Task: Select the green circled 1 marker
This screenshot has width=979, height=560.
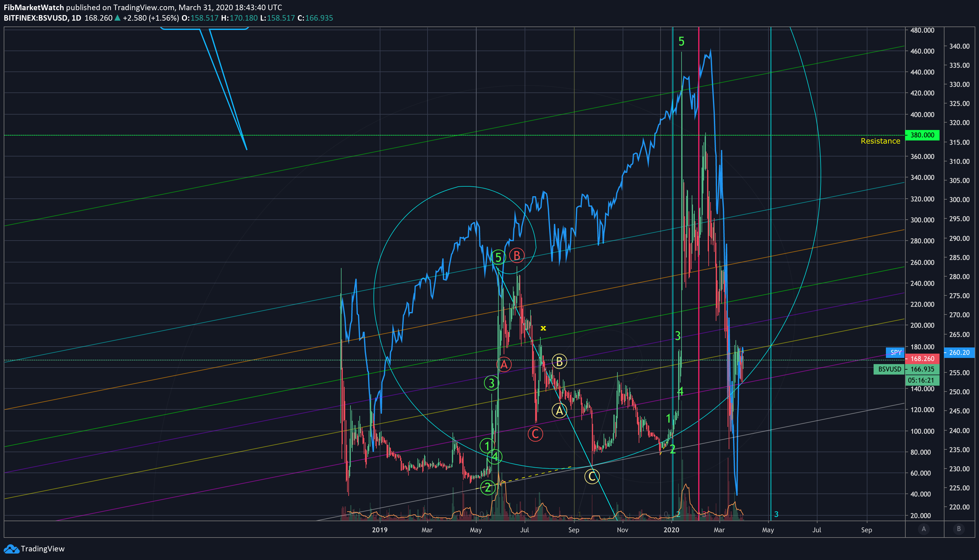Action: [x=487, y=446]
